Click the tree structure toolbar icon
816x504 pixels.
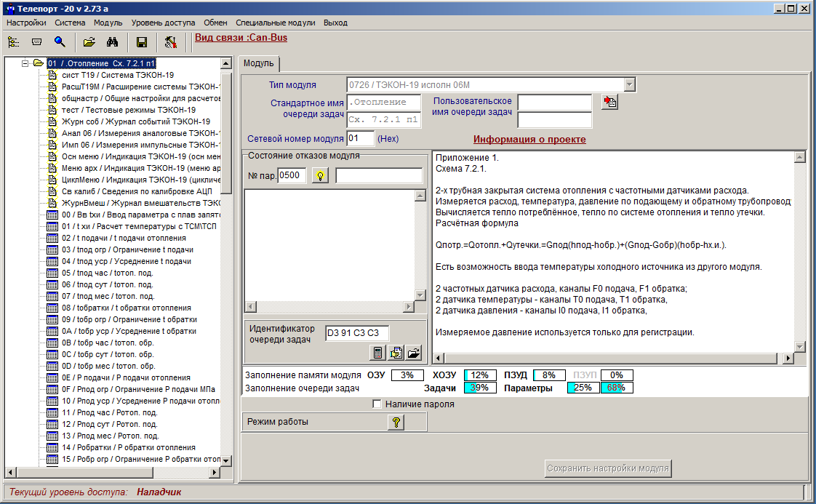tap(13, 42)
